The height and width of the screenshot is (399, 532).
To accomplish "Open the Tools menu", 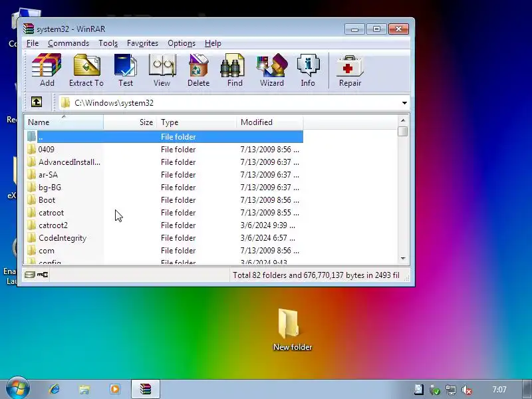I will (x=108, y=43).
